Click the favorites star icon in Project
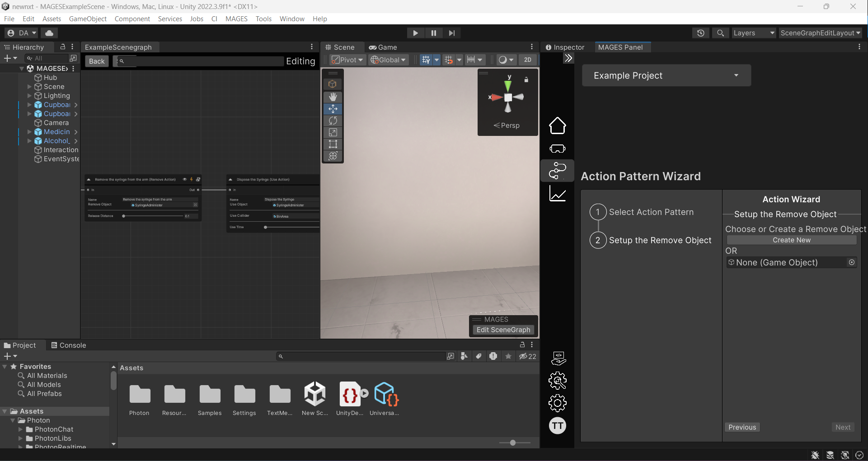The width and height of the screenshot is (868, 461). [508, 356]
